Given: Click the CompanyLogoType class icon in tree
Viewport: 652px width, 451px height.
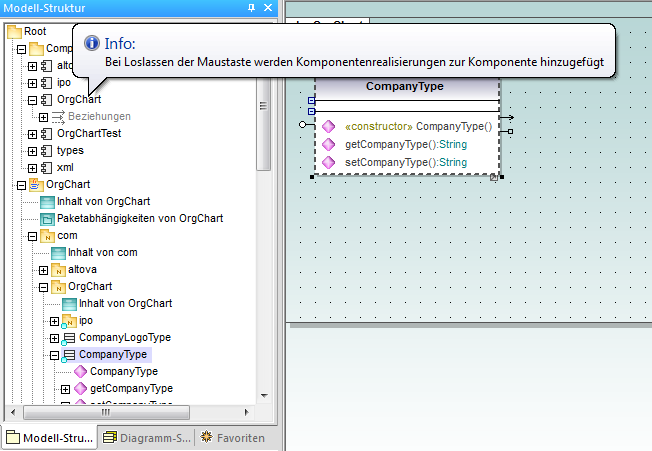Looking at the screenshot, I should [69, 338].
